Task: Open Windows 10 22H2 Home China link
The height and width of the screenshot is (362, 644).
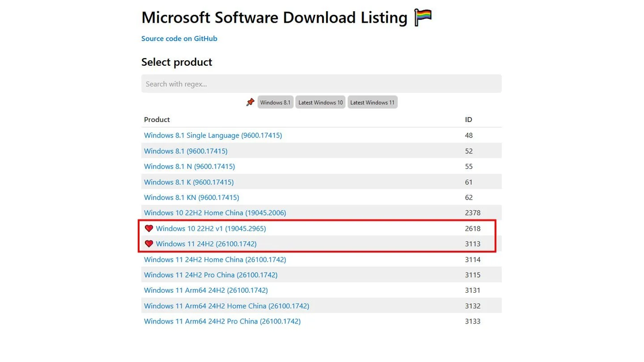Action: click(215, 213)
